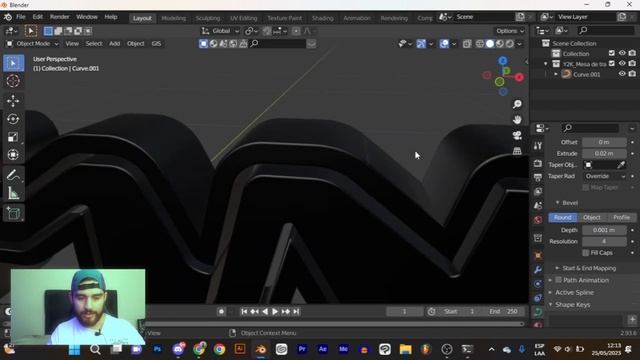Open the Taper Radius Override dropdown
640x360 pixels.
click(x=604, y=176)
